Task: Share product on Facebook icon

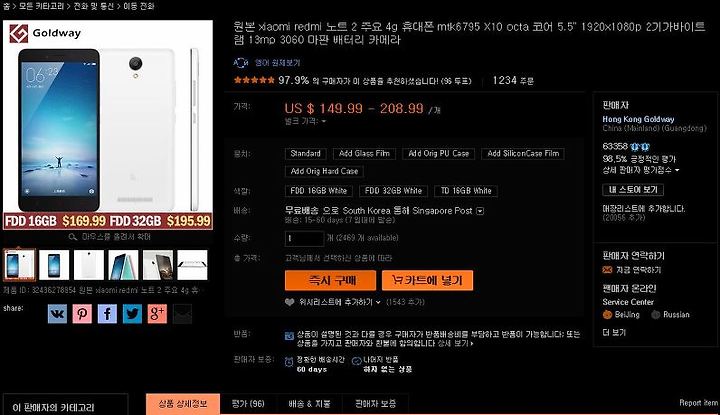Action: tap(107, 314)
